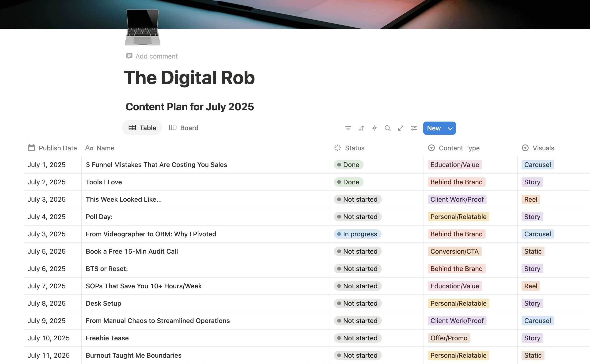This screenshot has width=590, height=364.
Task: Switch to the Board view tab
Action: point(184,128)
